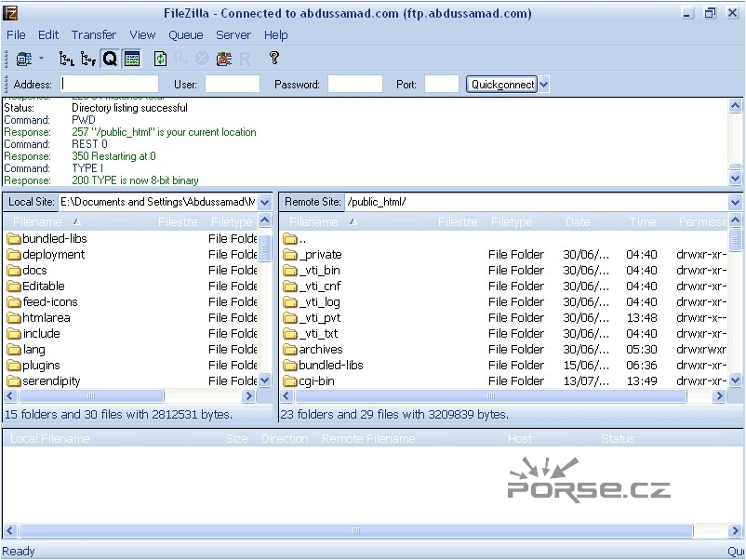Viewport: 746px width, 560px height.
Task: Click queue pane horizontal scroll-right arrow
Action: coord(735,530)
